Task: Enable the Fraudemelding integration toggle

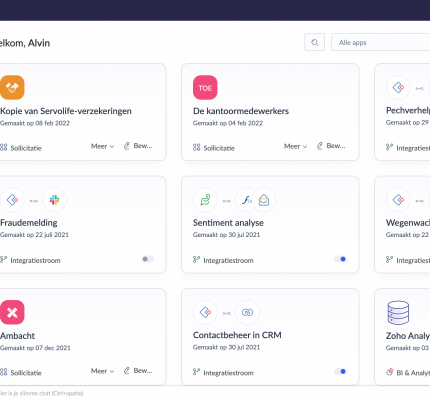Action: pos(148,259)
